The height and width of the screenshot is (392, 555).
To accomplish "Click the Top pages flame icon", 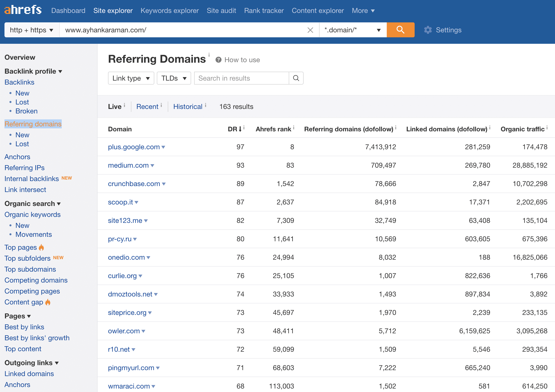I will 41,247.
